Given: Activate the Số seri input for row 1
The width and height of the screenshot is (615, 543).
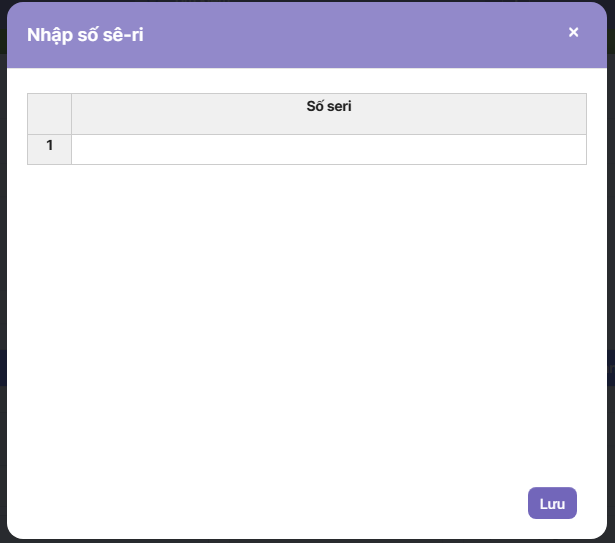Looking at the screenshot, I should 328,149.
